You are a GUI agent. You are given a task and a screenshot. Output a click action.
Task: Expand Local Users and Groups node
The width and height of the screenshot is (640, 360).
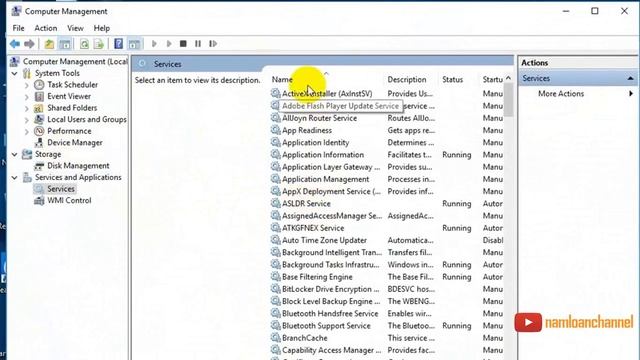tap(27, 120)
